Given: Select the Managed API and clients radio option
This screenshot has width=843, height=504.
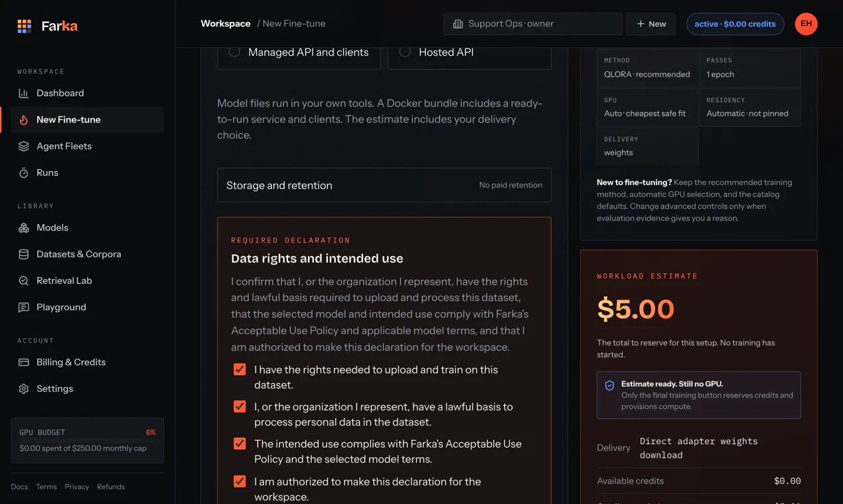Looking at the screenshot, I should click(x=234, y=52).
